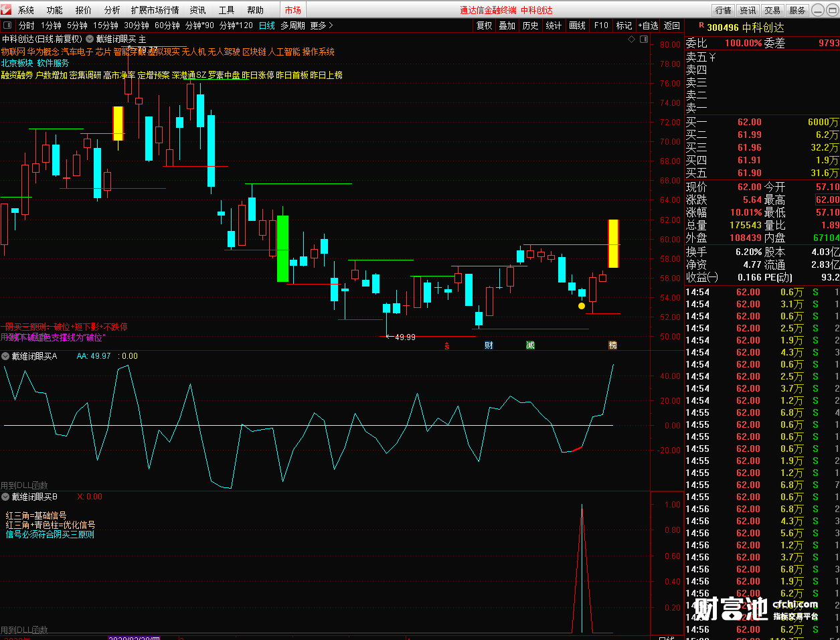Image resolution: width=840 pixels, height=640 pixels.
Task: Click the 行情 button at top right
Action: point(724,10)
